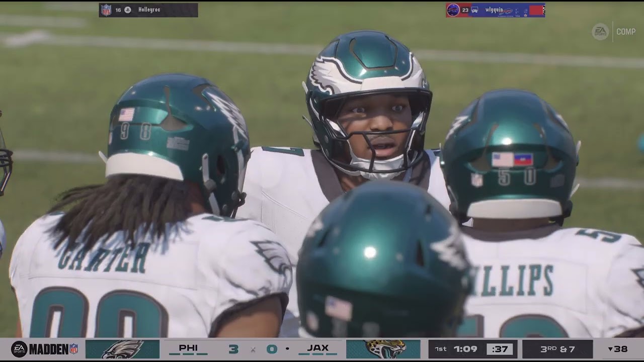Click the number 23 in the wlyquin banner

coord(465,10)
